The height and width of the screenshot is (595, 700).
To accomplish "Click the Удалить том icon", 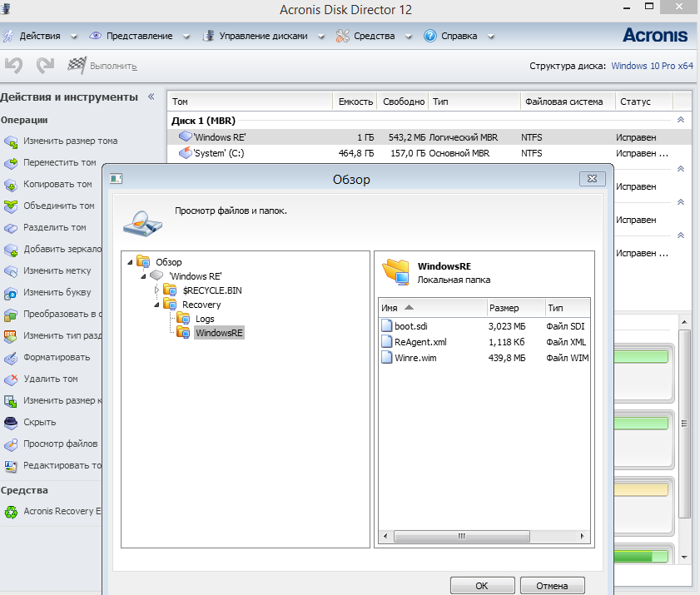I will [x=11, y=379].
